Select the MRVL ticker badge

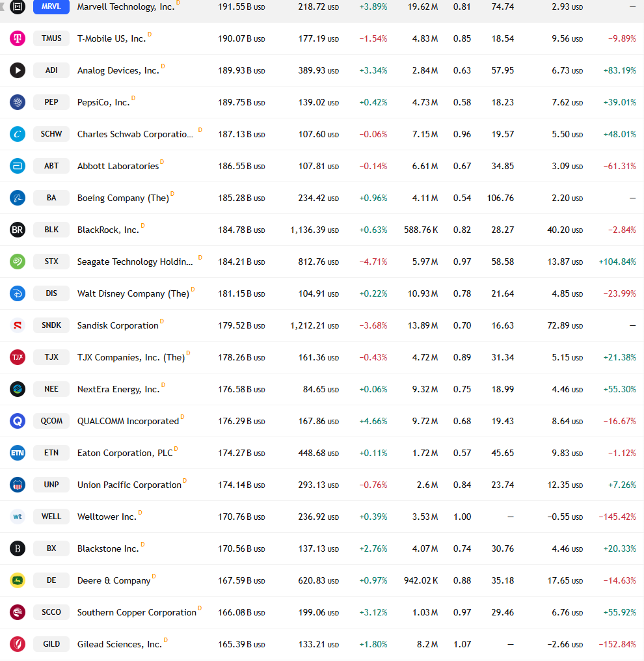click(51, 7)
